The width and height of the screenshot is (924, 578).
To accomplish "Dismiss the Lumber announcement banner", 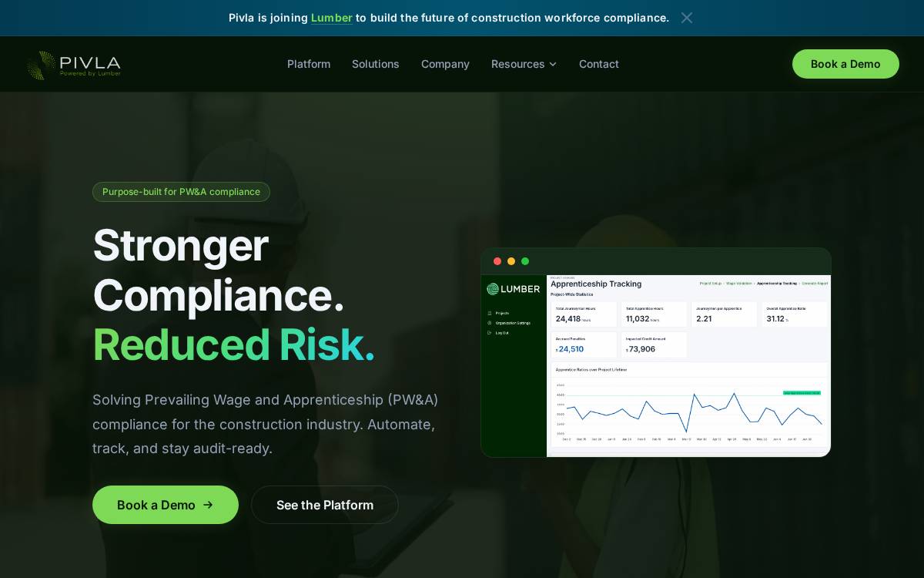I will pos(687,18).
